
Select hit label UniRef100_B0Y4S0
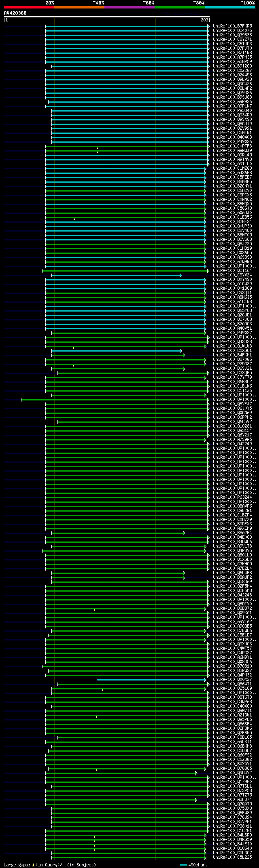coord(232,280)
